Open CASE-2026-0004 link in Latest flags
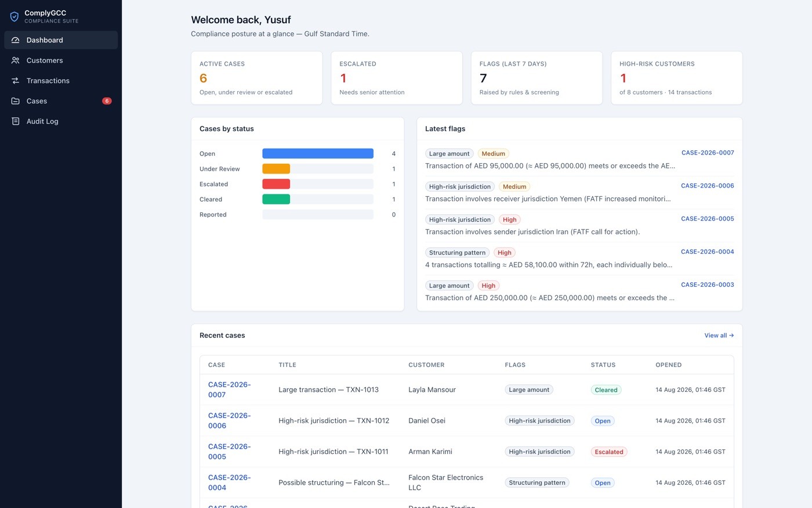This screenshot has height=508, width=812. click(x=708, y=252)
